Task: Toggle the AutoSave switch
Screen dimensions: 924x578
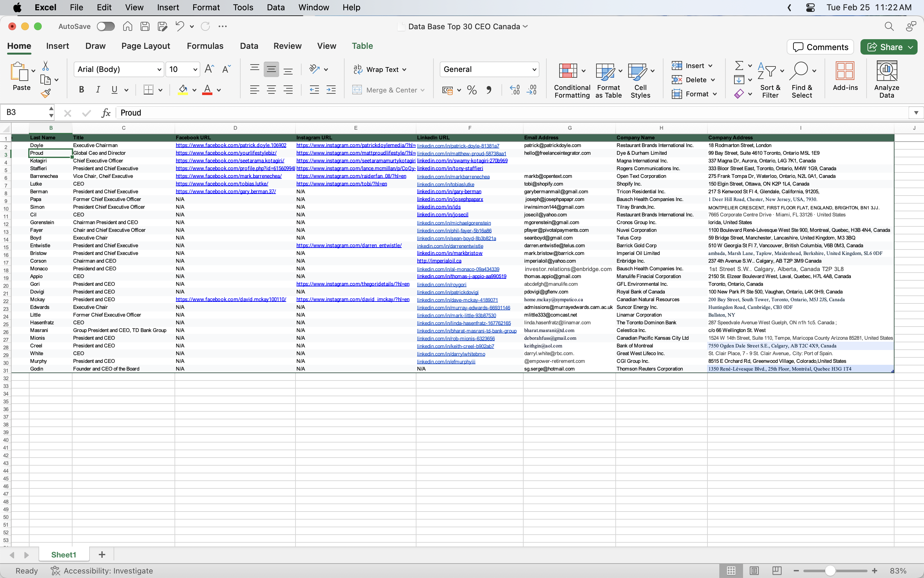Action: pos(106,26)
